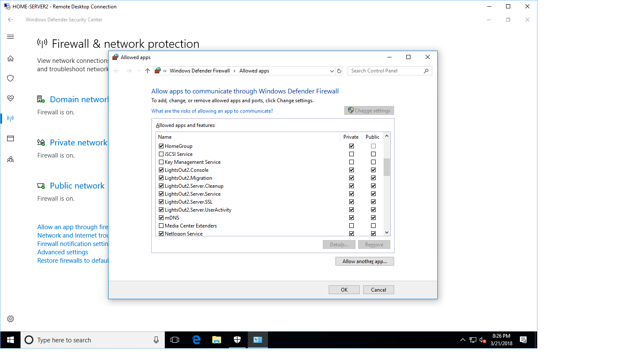Click Windows Defender Firewall breadcrumb
The image size is (644, 362).
coord(200,71)
